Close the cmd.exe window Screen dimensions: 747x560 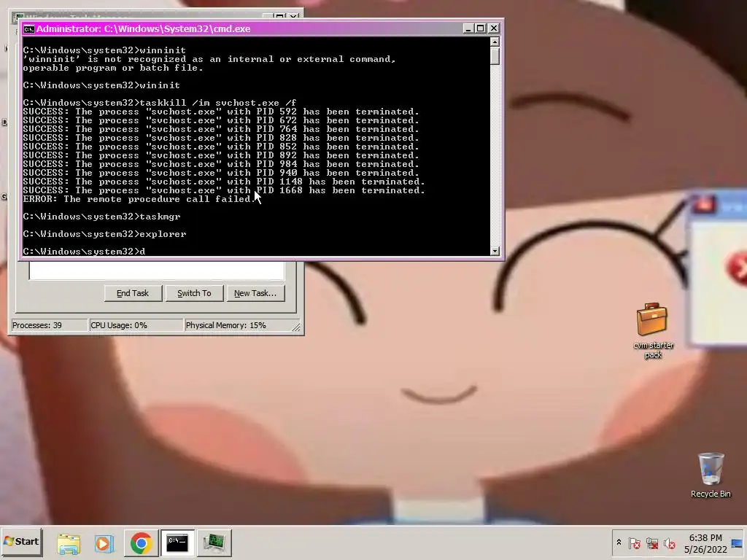click(x=494, y=28)
